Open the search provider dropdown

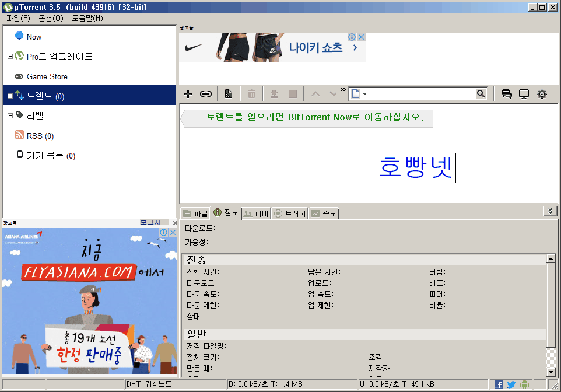(x=359, y=94)
